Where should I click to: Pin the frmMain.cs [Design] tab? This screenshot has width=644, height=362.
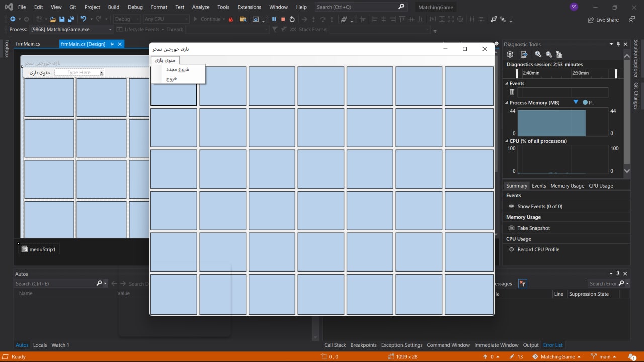(112, 44)
